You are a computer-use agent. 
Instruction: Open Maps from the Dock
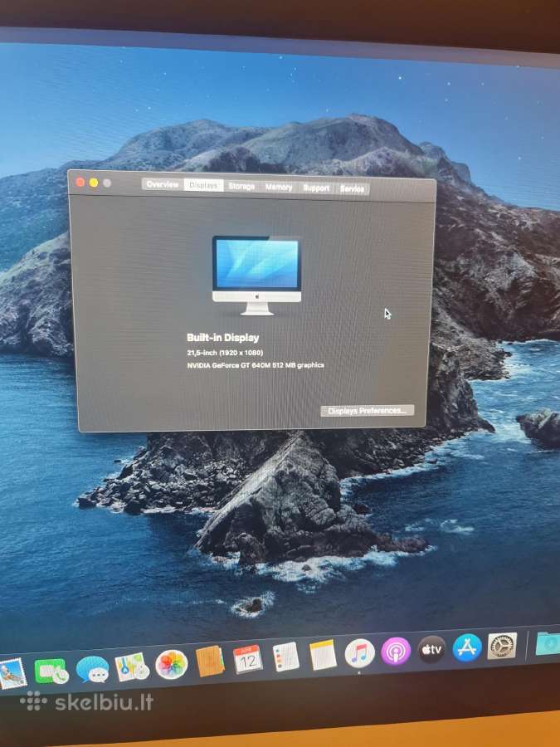click(x=131, y=666)
